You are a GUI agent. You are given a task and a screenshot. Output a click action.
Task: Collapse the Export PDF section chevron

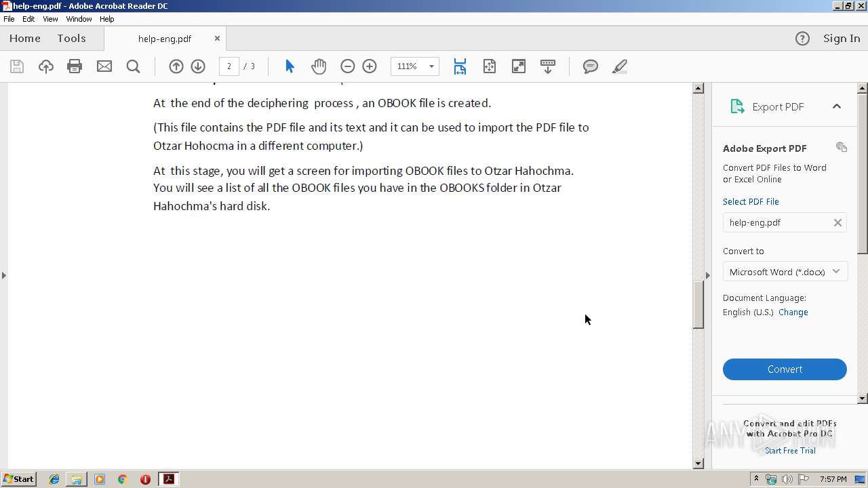(x=837, y=106)
